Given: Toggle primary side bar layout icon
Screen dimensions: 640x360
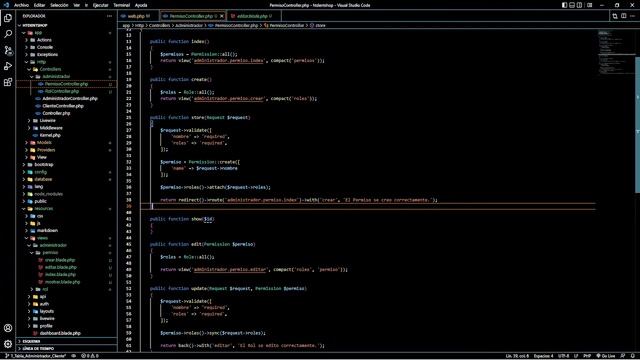Looking at the screenshot, I should (x=564, y=5).
